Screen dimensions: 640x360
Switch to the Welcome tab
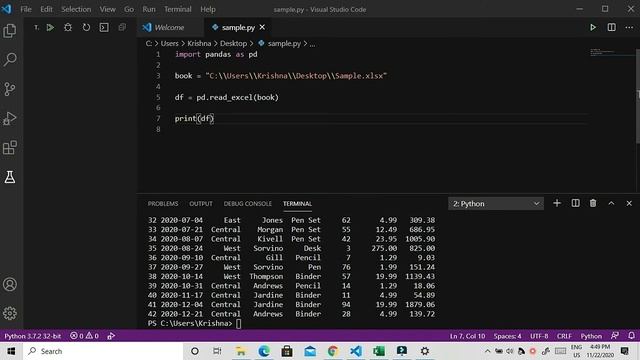coord(169,27)
